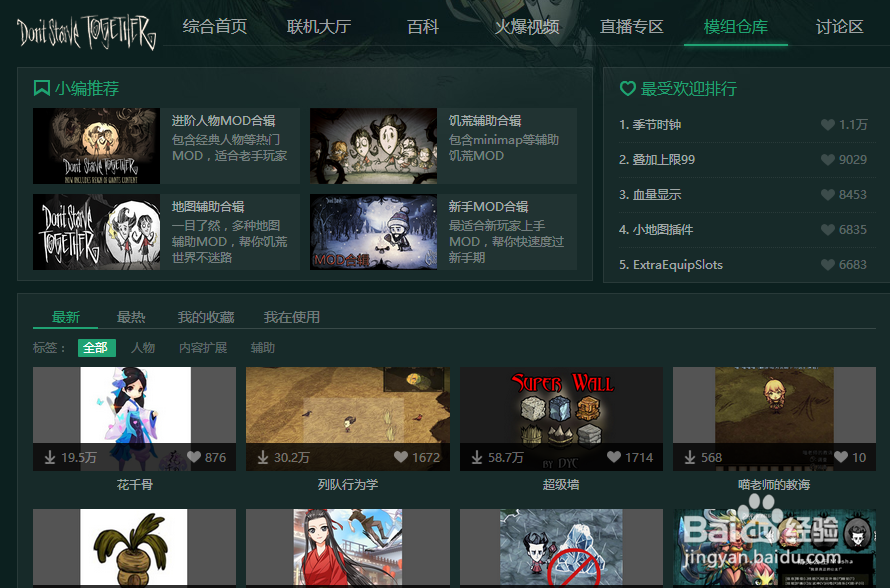This screenshot has width=890, height=588.
Task: Switch to the 我的收藏 tab
Action: pyautogui.click(x=206, y=317)
